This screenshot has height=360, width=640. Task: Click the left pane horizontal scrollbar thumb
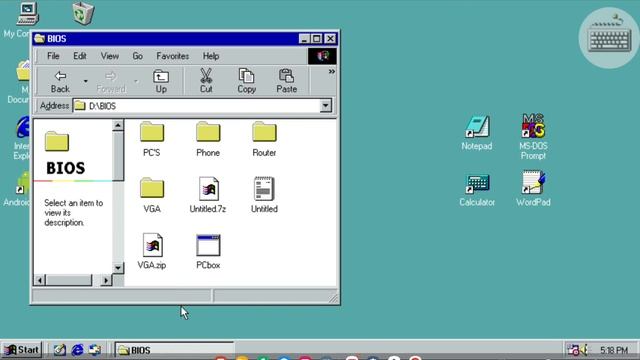point(69,280)
